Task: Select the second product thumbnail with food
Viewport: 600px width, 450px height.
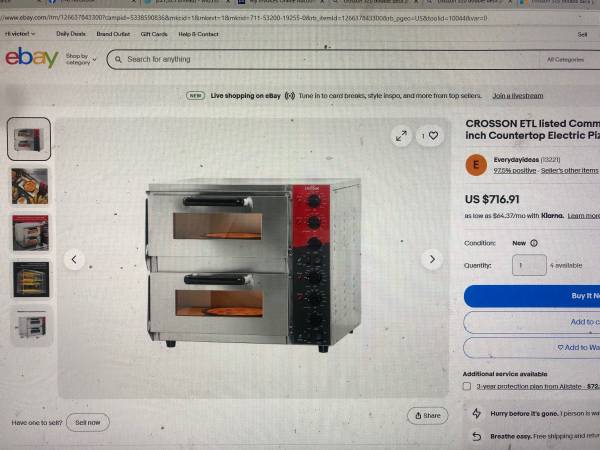Action: pyautogui.click(x=29, y=186)
